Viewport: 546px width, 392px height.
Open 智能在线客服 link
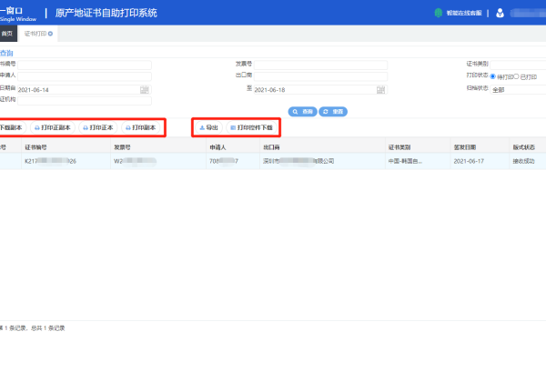464,13
